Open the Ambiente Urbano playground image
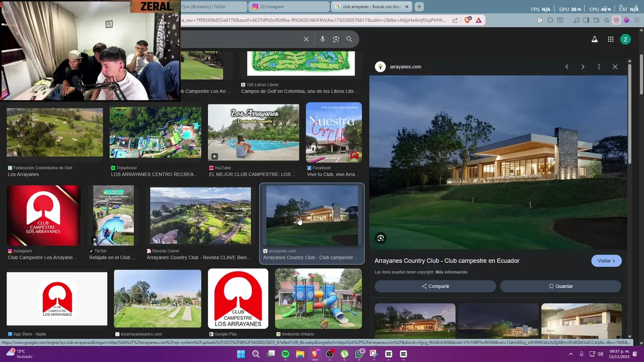644x362 pixels. (x=318, y=299)
